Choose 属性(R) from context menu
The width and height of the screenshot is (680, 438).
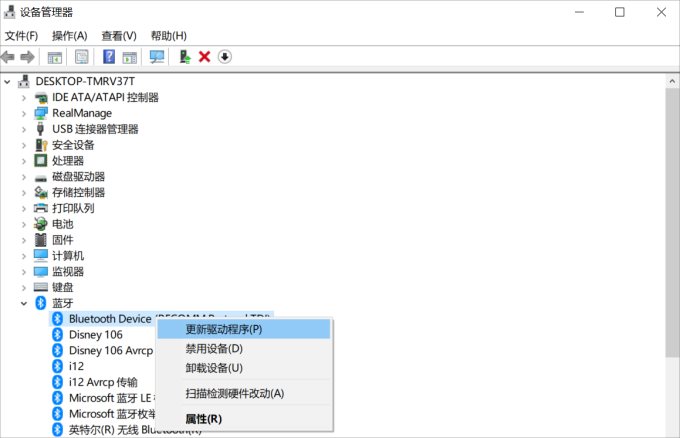(x=244, y=419)
